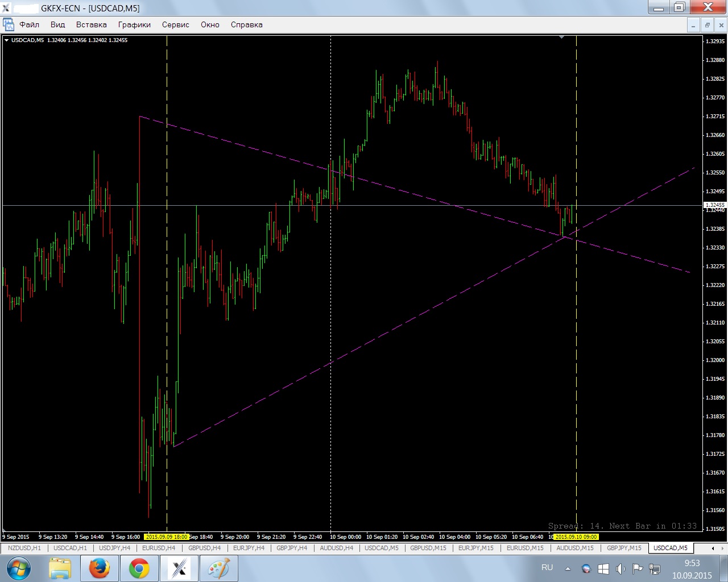Viewport: 728px width, 582px height.
Task: Click the current price label 1.32455
Action: (x=715, y=205)
